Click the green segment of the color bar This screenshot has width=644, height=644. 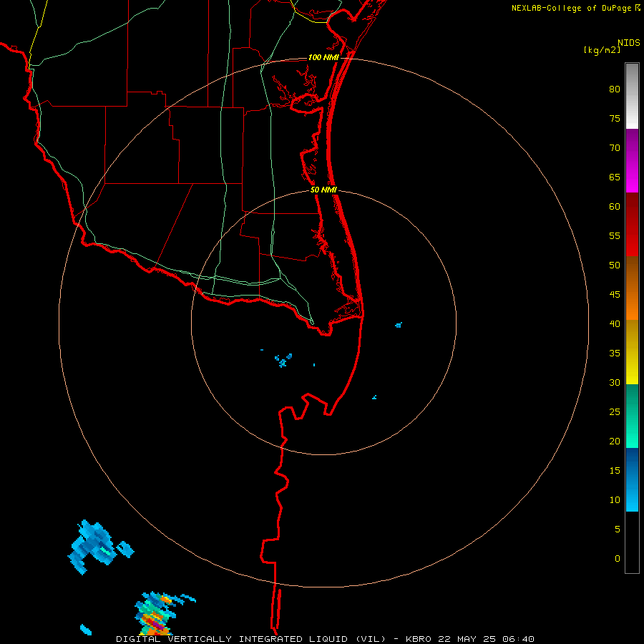tap(632, 416)
